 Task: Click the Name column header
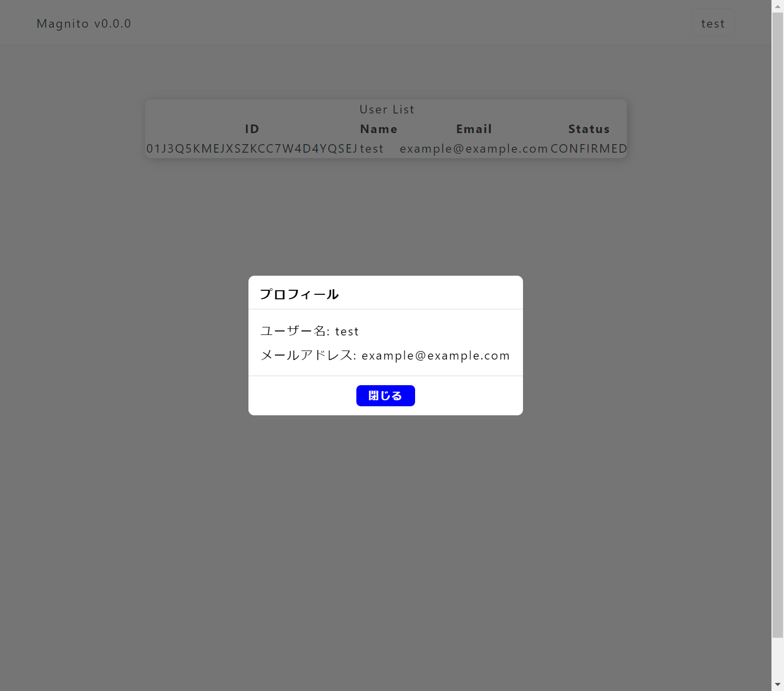[x=378, y=129]
